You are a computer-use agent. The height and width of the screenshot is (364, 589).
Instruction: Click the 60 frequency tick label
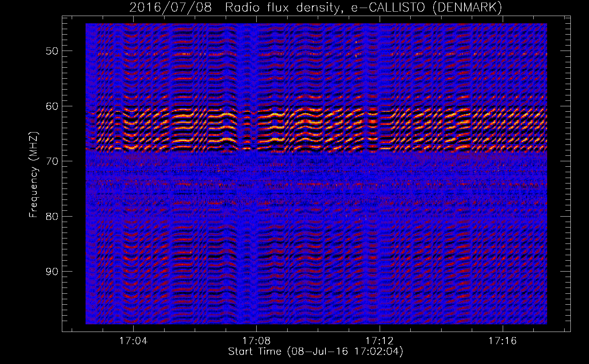click(52, 106)
